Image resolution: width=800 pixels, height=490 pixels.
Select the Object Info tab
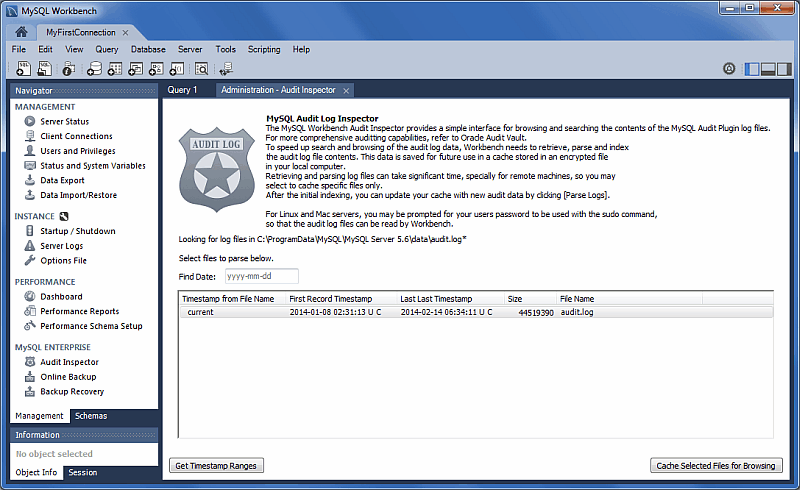[36, 473]
